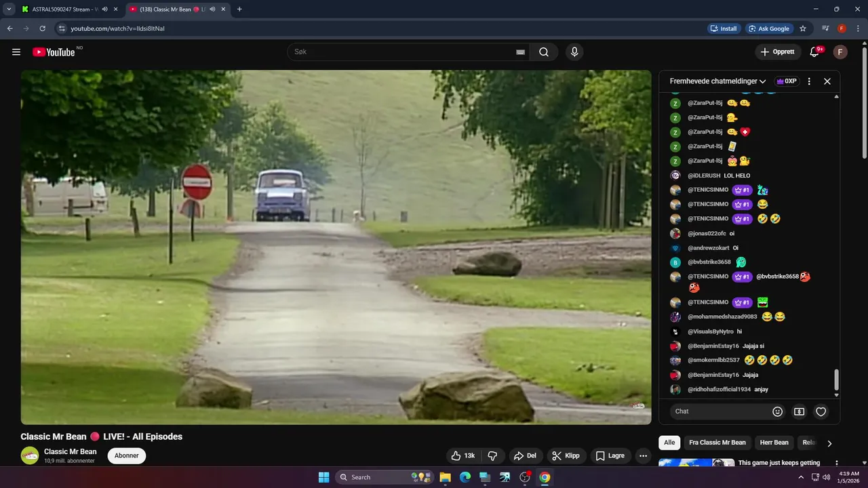Dislike the video with thumbs down

[493, 455]
